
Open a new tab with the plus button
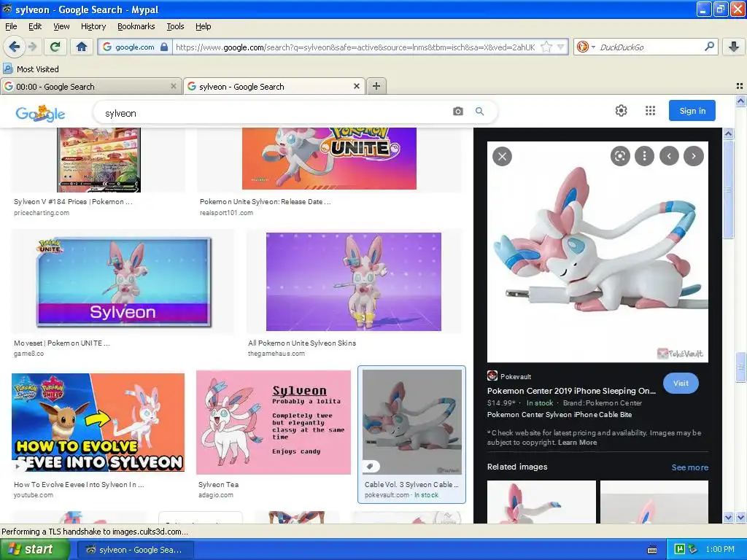[x=376, y=86]
